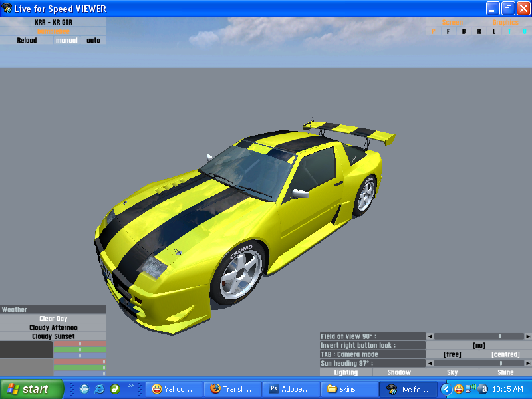
Task: Click the orange P view button
Action: coord(434,31)
